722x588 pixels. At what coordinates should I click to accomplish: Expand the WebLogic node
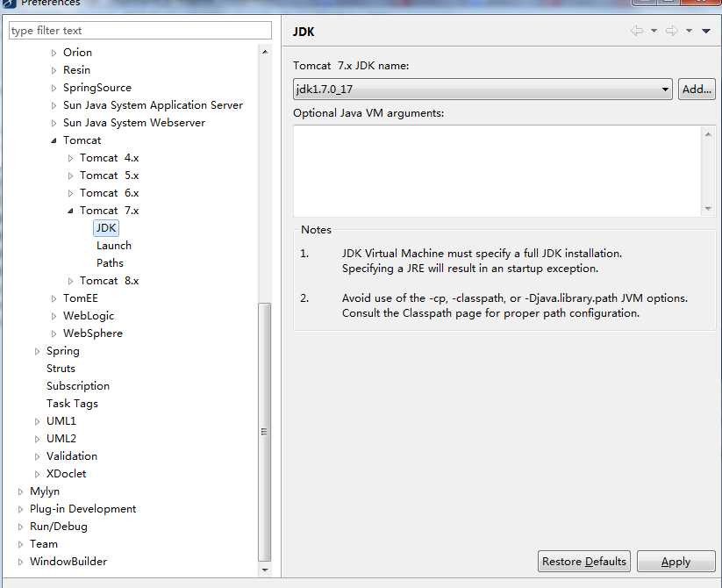pos(54,316)
